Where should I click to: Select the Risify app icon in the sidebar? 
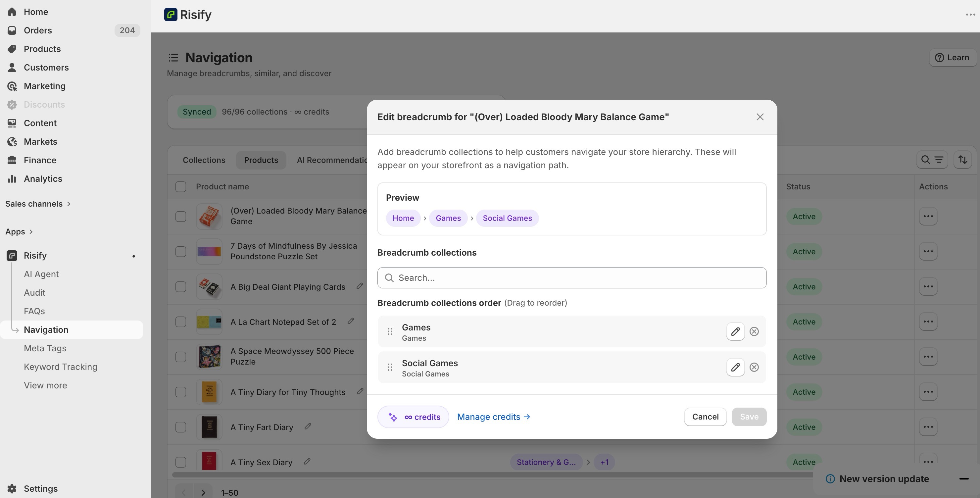[x=12, y=255]
